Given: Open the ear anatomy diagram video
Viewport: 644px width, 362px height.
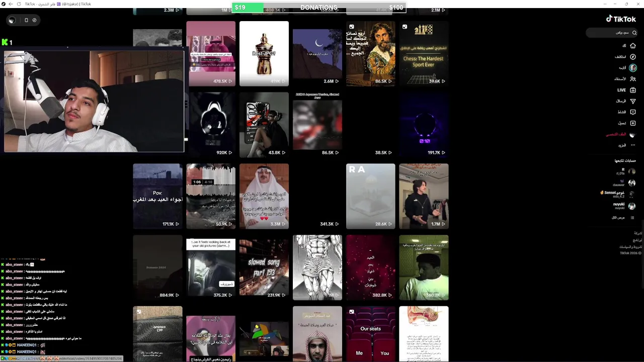Looking at the screenshot, I should [424, 334].
